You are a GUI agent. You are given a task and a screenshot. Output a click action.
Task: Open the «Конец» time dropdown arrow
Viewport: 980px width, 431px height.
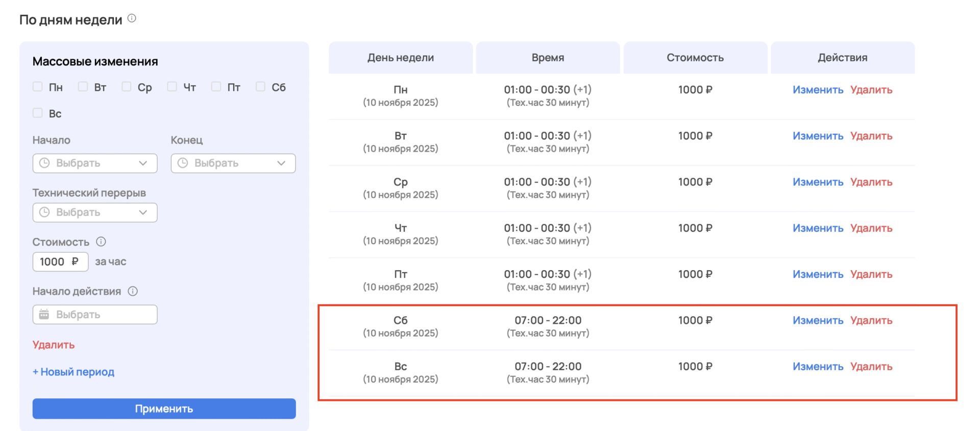(x=281, y=163)
